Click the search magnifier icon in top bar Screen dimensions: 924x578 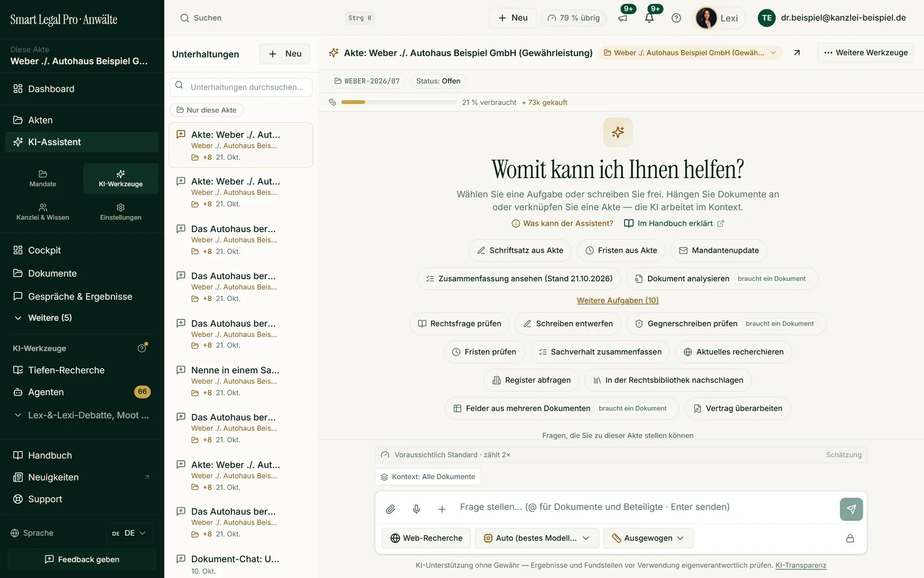point(185,18)
